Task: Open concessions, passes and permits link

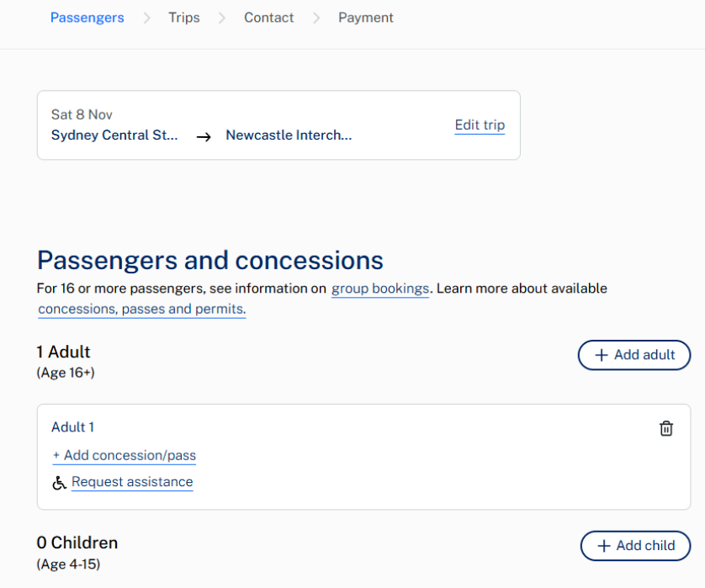Action: click(x=141, y=309)
